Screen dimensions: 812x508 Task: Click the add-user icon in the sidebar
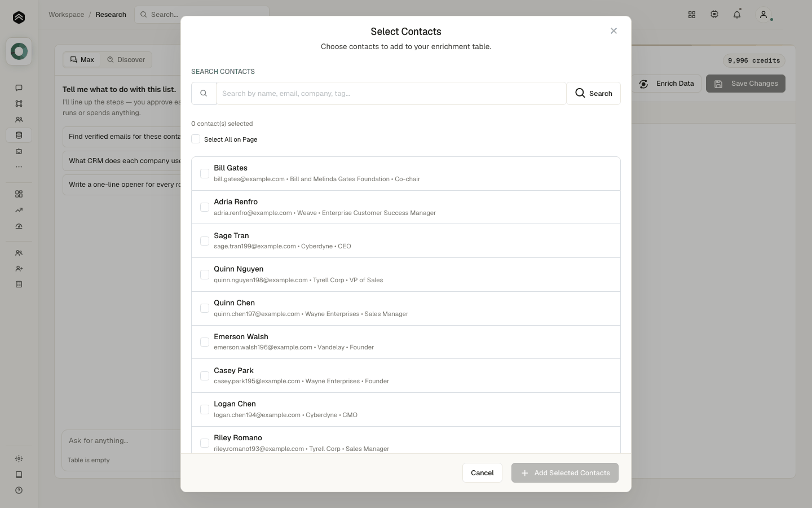[19, 269]
